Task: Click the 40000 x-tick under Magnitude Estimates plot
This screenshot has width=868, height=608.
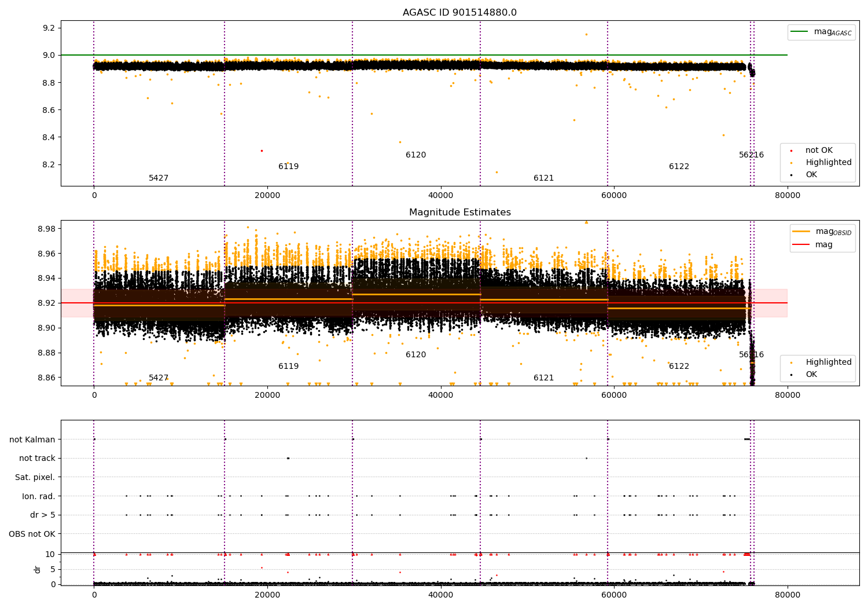Action: pos(441,395)
